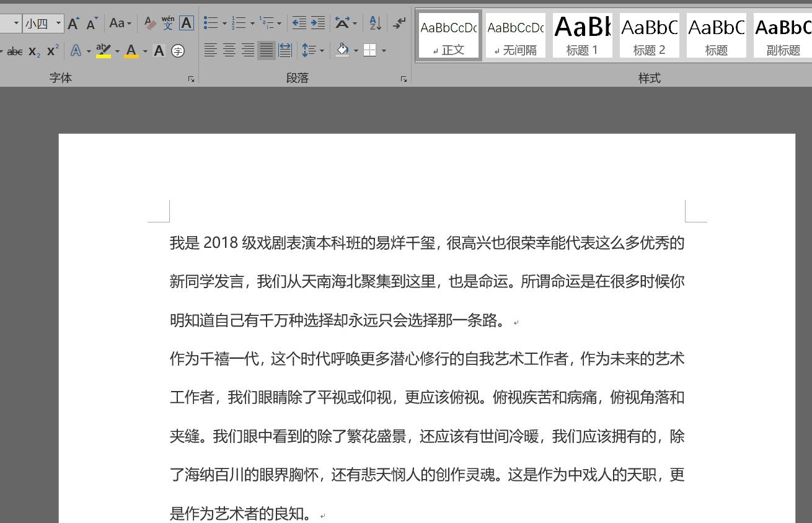
Task: Open the phonetic guide tool
Action: pyautogui.click(x=167, y=23)
